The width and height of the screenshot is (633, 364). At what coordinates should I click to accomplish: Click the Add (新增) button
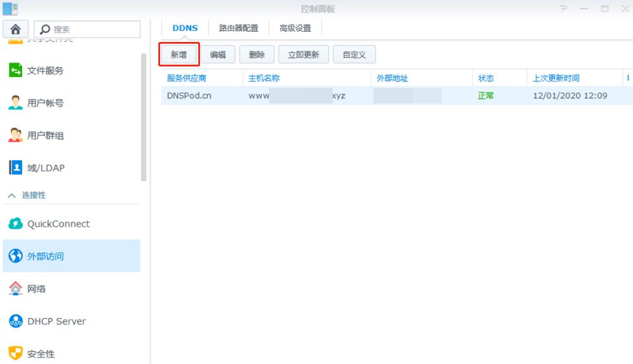coord(179,54)
